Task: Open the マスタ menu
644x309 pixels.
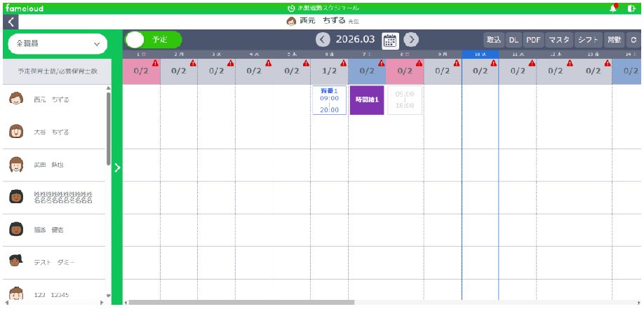Action: click(x=558, y=40)
